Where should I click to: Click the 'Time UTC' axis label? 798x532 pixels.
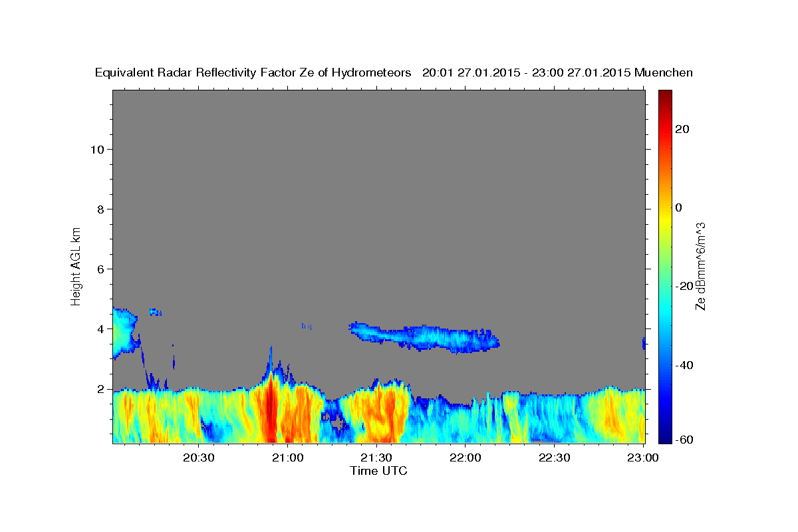click(378, 471)
